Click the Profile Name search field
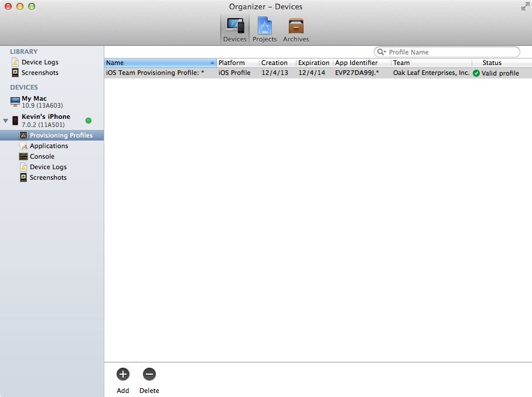The image size is (532, 397). point(451,52)
